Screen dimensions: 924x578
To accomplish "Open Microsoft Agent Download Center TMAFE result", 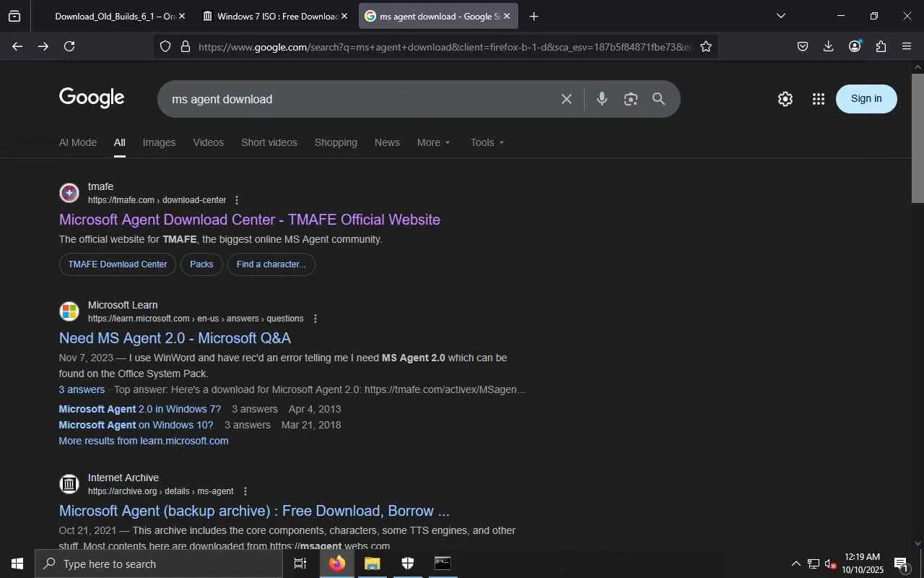I will coord(250,220).
